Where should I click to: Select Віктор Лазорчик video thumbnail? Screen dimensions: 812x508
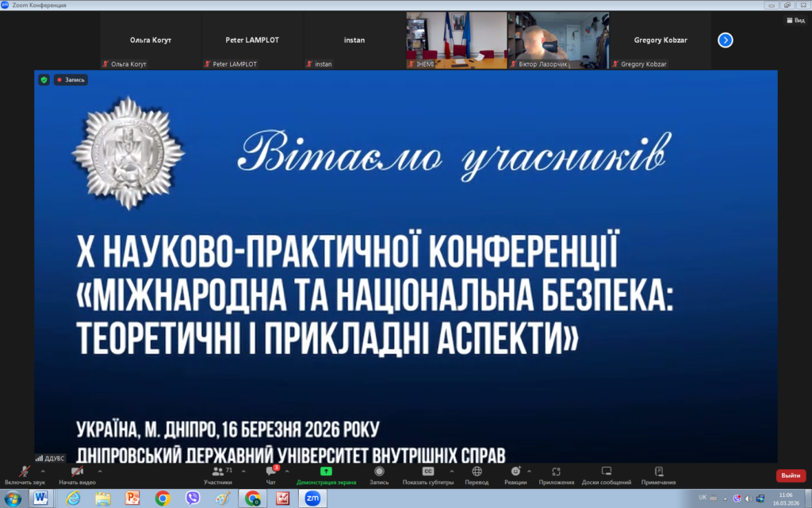558,40
